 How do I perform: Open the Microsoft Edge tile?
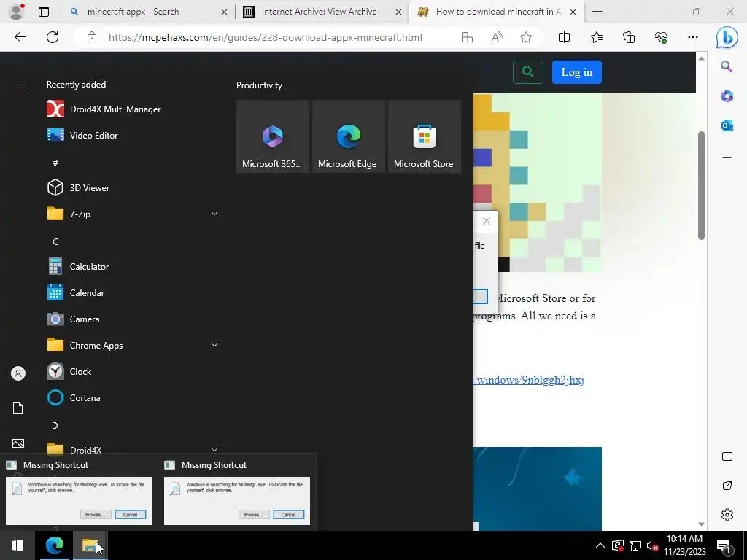(x=348, y=136)
